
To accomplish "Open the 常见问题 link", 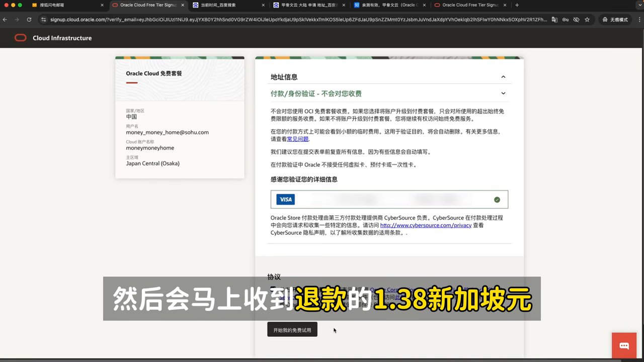I will 297,139.
